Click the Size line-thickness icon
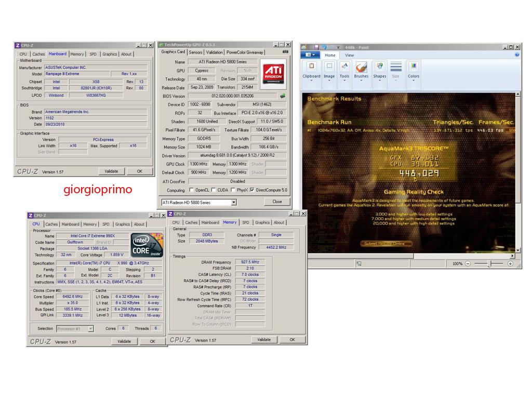Screen dimensions: 532x399 (395, 66)
